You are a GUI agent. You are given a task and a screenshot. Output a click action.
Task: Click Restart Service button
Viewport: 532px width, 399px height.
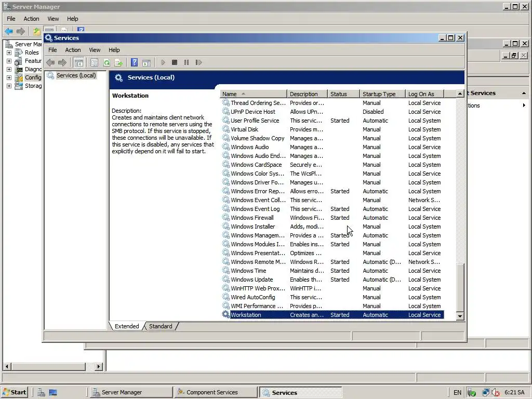point(199,62)
